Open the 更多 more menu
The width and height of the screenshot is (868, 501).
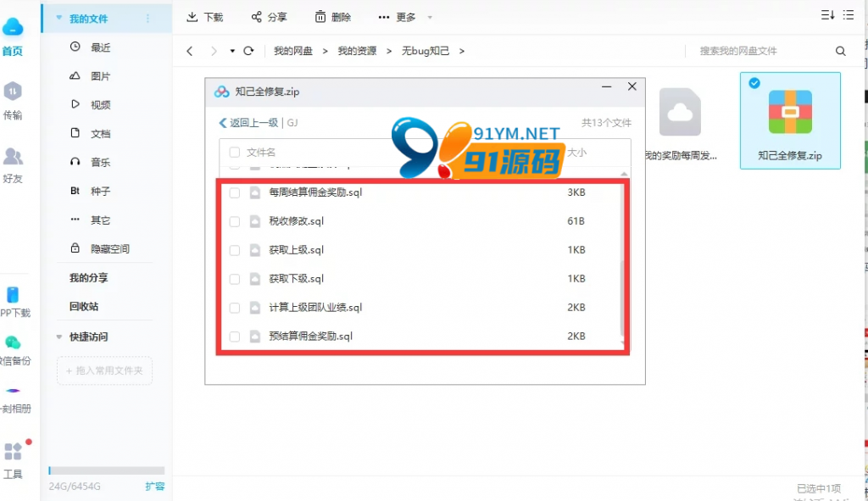point(404,17)
